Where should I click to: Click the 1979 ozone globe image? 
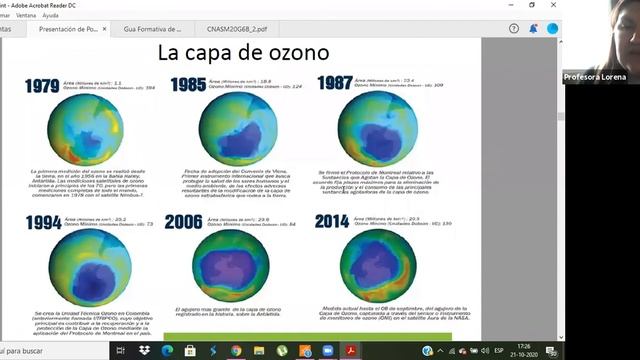pyautogui.click(x=85, y=129)
